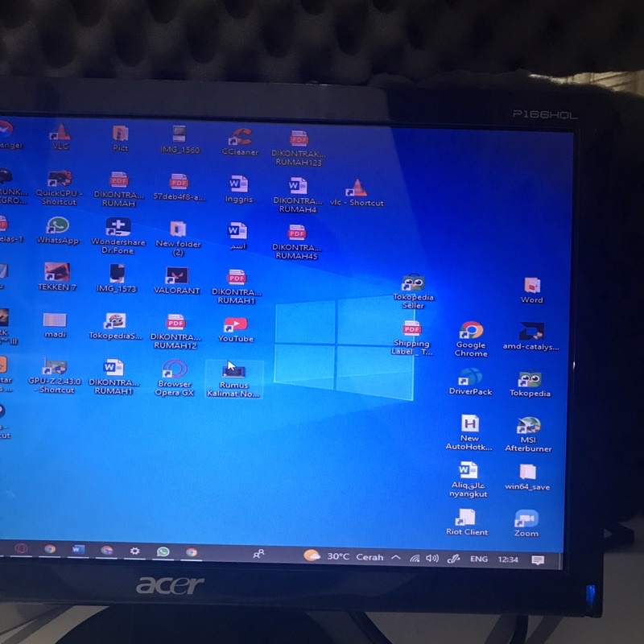The width and height of the screenshot is (644, 644).
Task: Open the DIKONTRAK... RUMAH123 PDF file
Action: point(299,148)
